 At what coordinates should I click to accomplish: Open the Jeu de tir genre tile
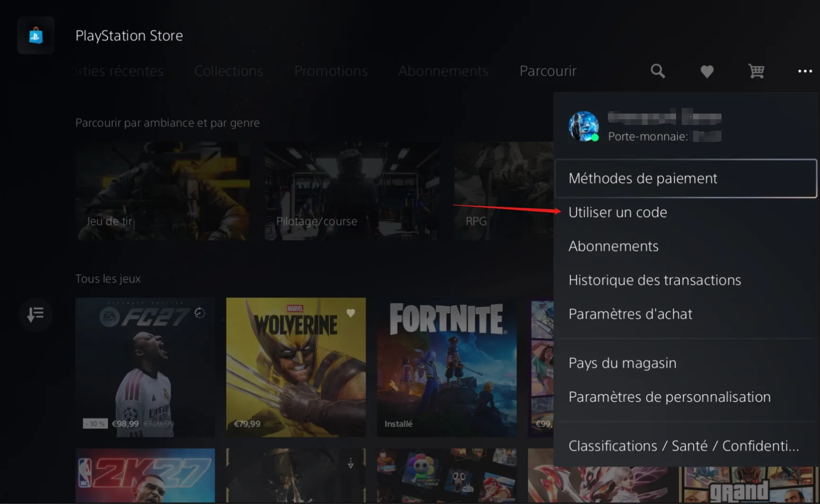pos(162,191)
